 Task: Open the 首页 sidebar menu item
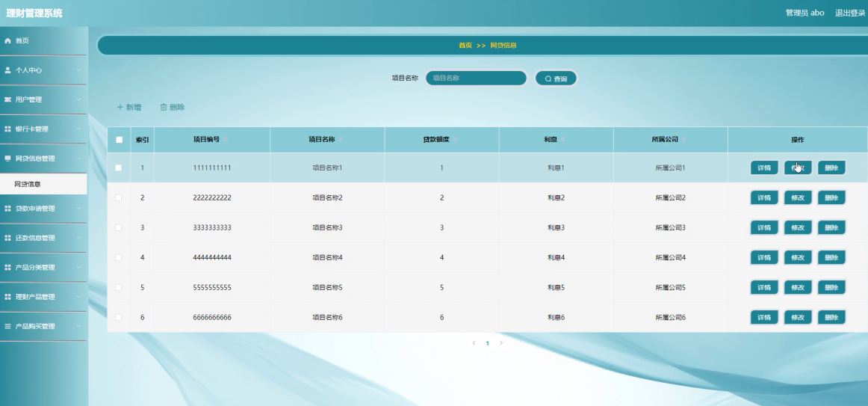43,41
